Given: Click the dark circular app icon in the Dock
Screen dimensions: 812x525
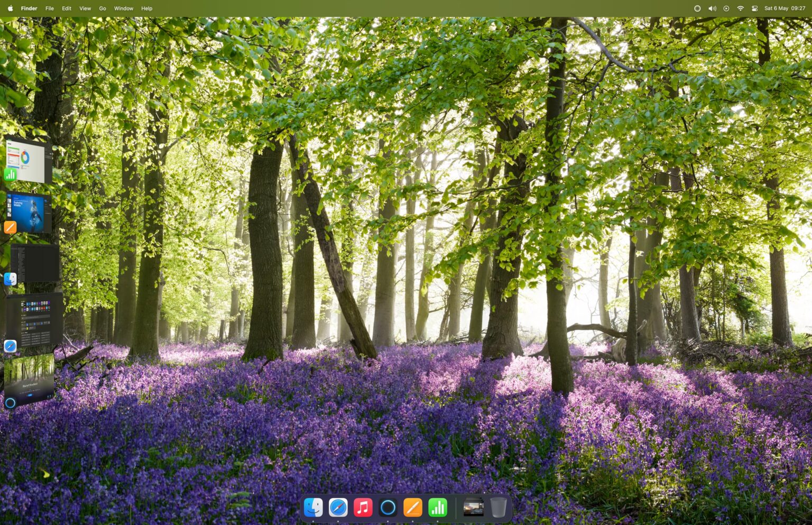Looking at the screenshot, I should click(x=388, y=507).
